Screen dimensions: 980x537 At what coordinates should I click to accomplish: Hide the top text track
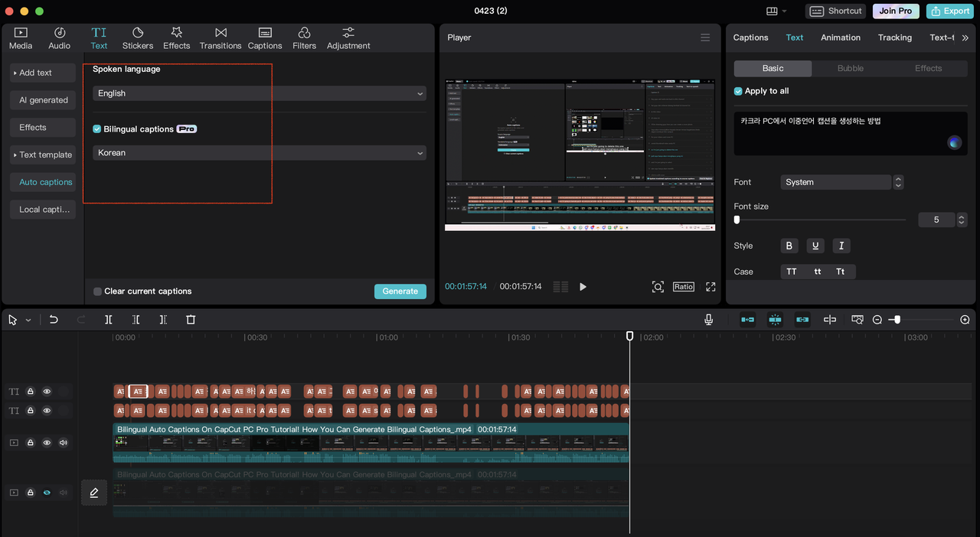pos(47,392)
